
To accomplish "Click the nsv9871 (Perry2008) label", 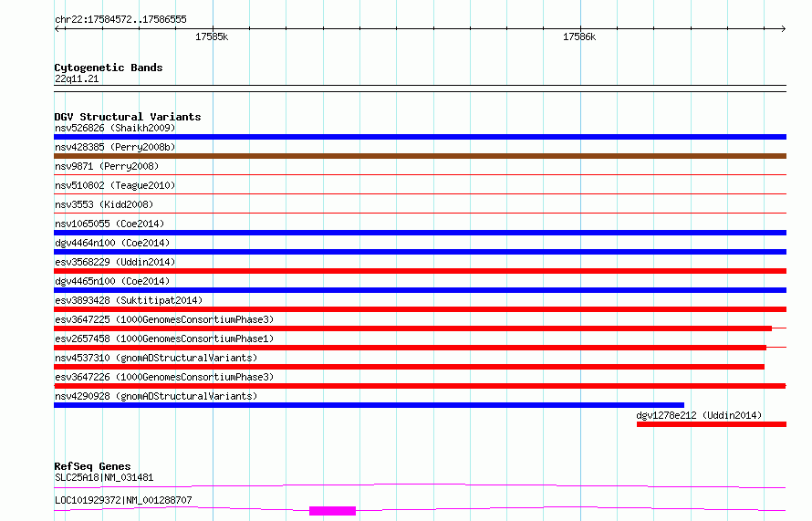I will [107, 166].
